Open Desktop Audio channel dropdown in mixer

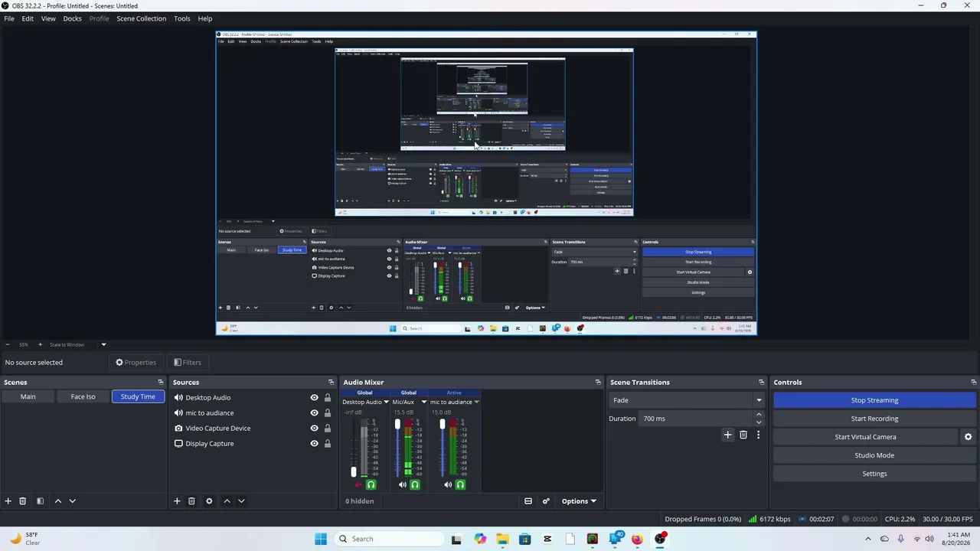[x=386, y=402]
